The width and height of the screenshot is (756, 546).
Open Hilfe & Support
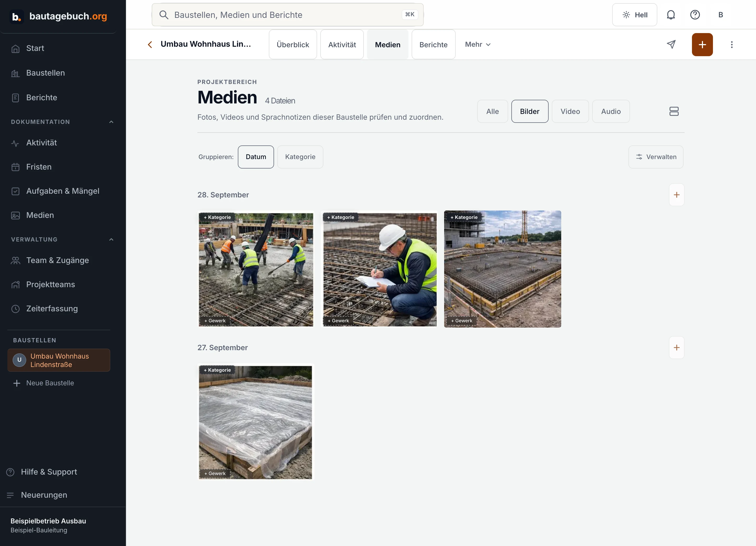(42, 472)
